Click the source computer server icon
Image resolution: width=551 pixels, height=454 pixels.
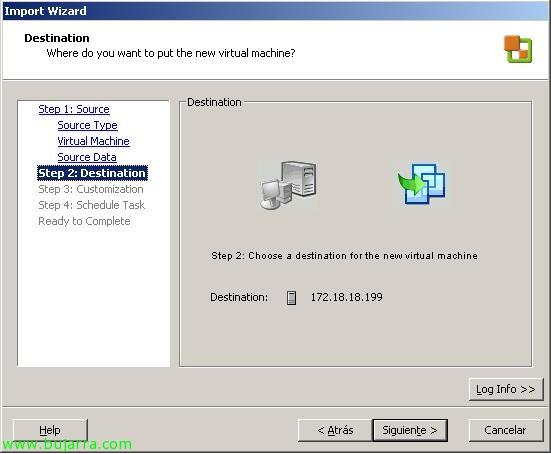tap(288, 185)
